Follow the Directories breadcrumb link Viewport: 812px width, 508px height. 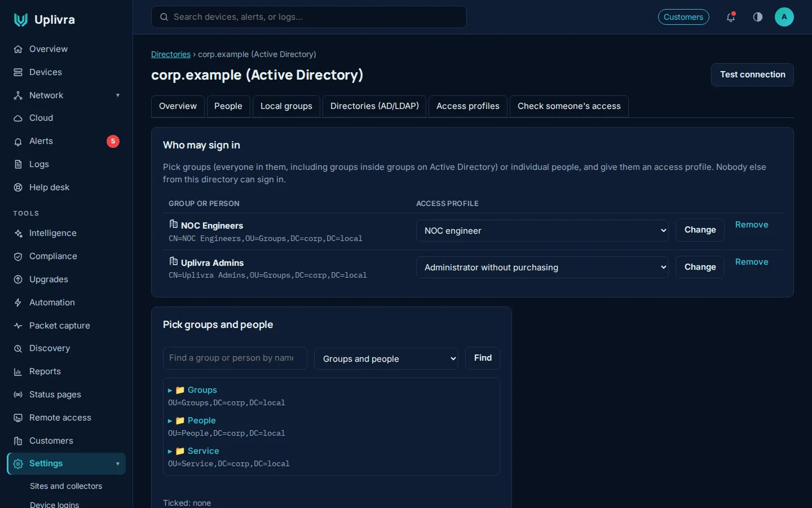tap(171, 54)
